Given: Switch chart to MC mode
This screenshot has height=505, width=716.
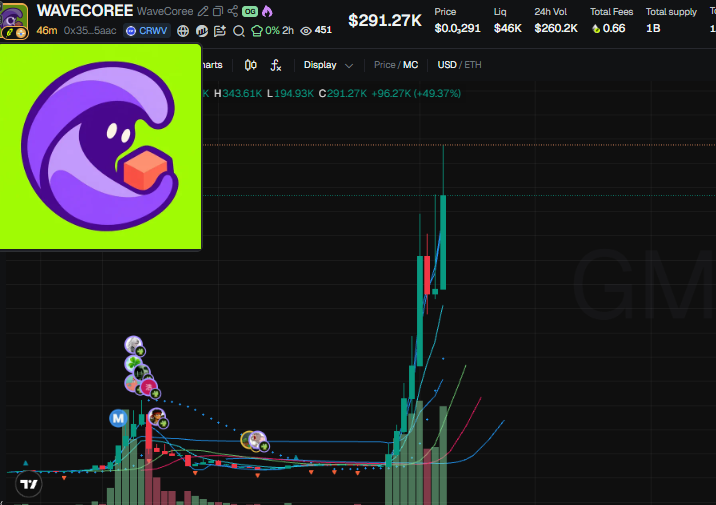Looking at the screenshot, I should pos(411,65).
